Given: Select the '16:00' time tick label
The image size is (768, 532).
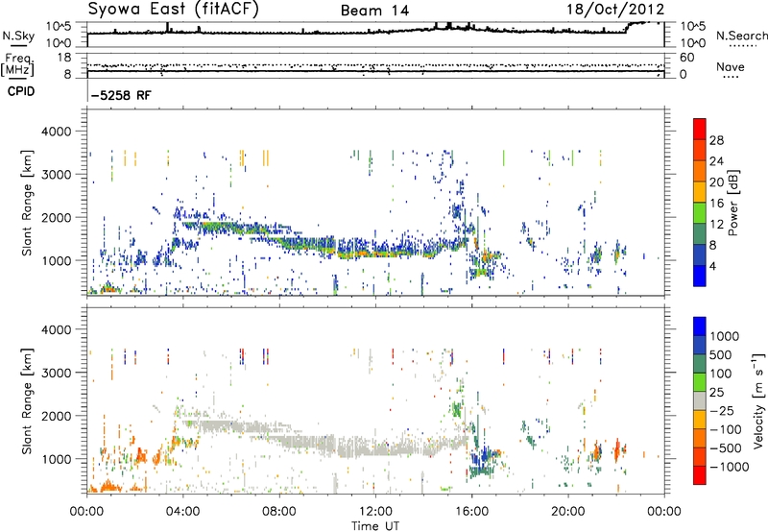Looking at the screenshot, I should click(x=471, y=512).
